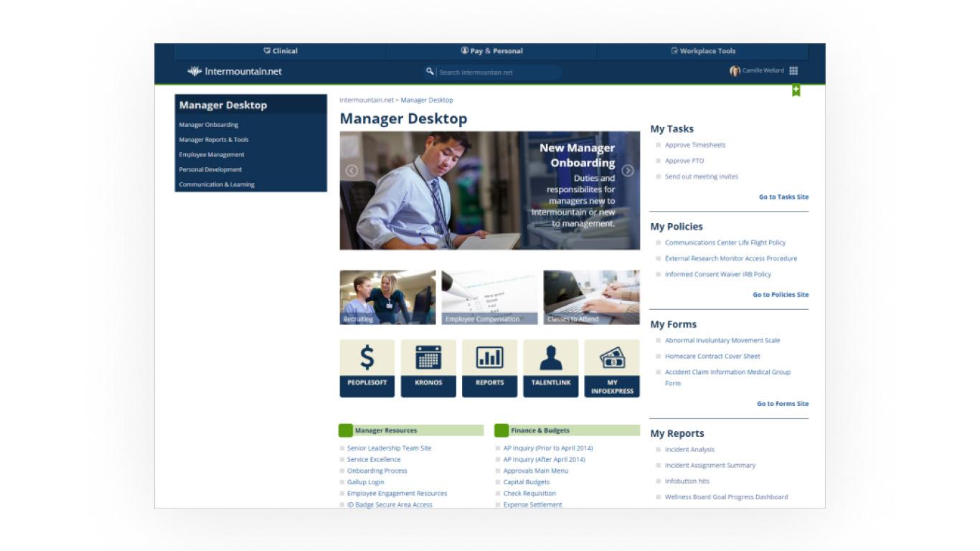This screenshot has width=980, height=551.
Task: Open Homecare Contract Cover Sheet form
Action: click(712, 356)
